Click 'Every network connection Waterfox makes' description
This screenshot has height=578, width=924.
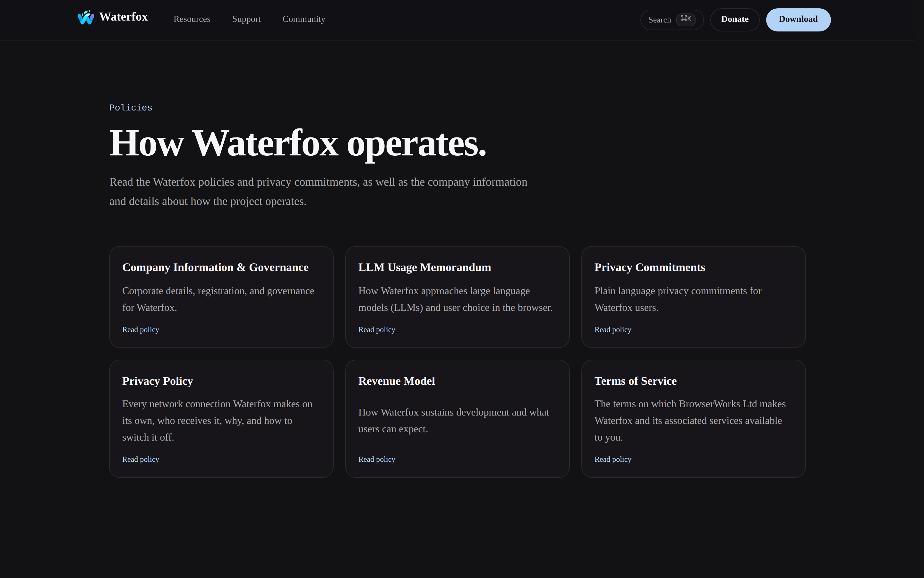pos(217,421)
